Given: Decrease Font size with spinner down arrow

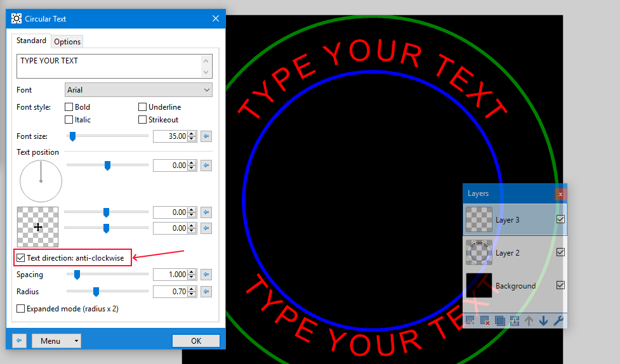Looking at the screenshot, I should (x=192, y=139).
